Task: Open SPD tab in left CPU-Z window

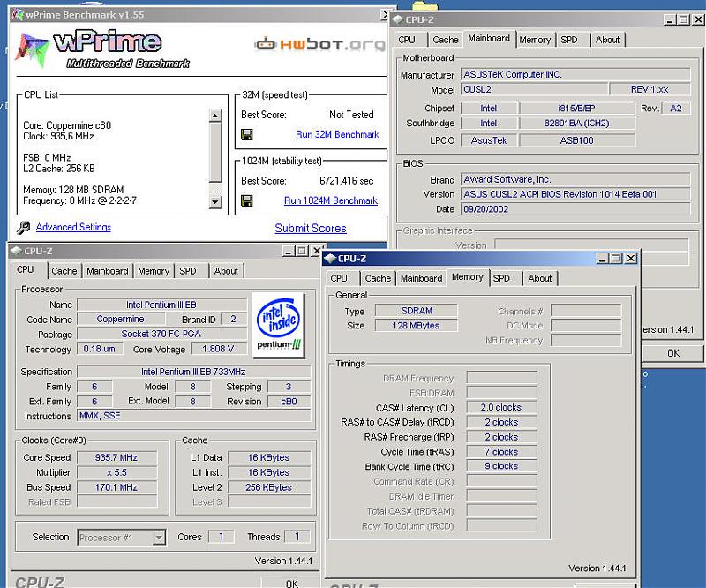Action: coord(188,271)
